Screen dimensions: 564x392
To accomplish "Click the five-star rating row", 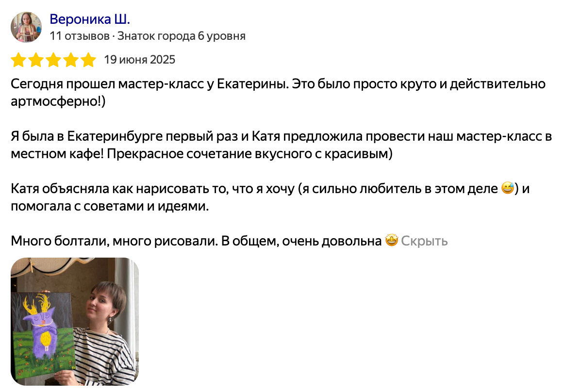I will [x=53, y=60].
